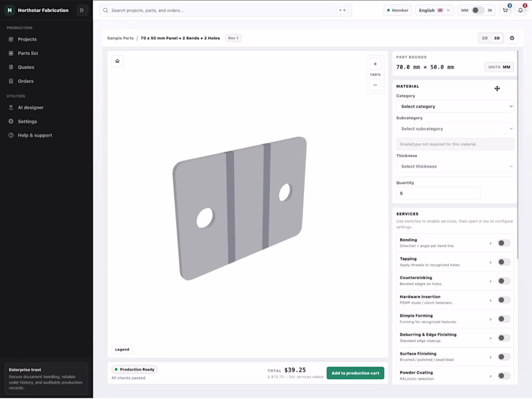
Task: Open the notifications bell
Action: point(521,10)
